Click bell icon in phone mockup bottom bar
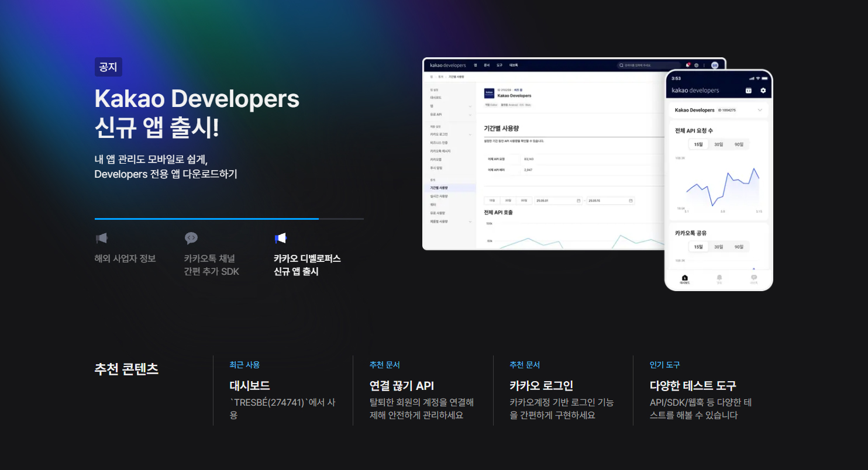868x470 pixels. (x=719, y=279)
